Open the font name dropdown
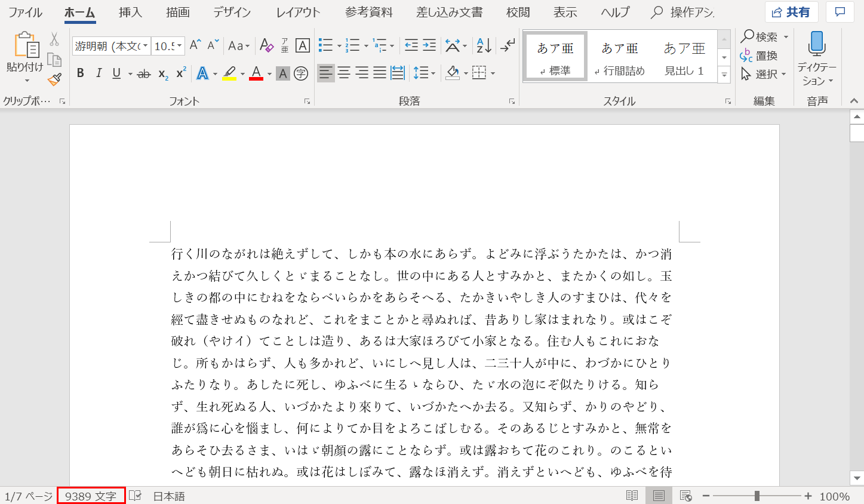The image size is (864, 504). coord(145,46)
